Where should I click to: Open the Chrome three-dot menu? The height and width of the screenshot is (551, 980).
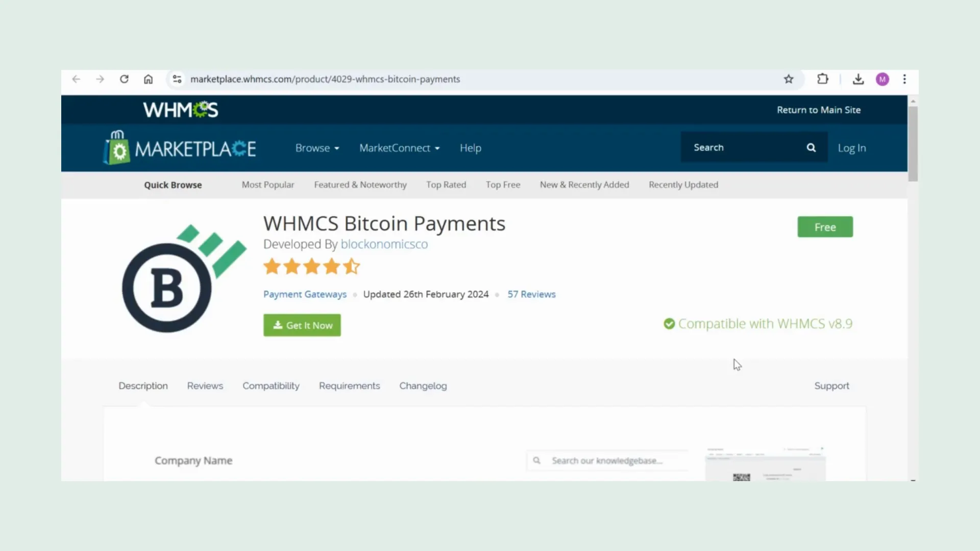904,79
